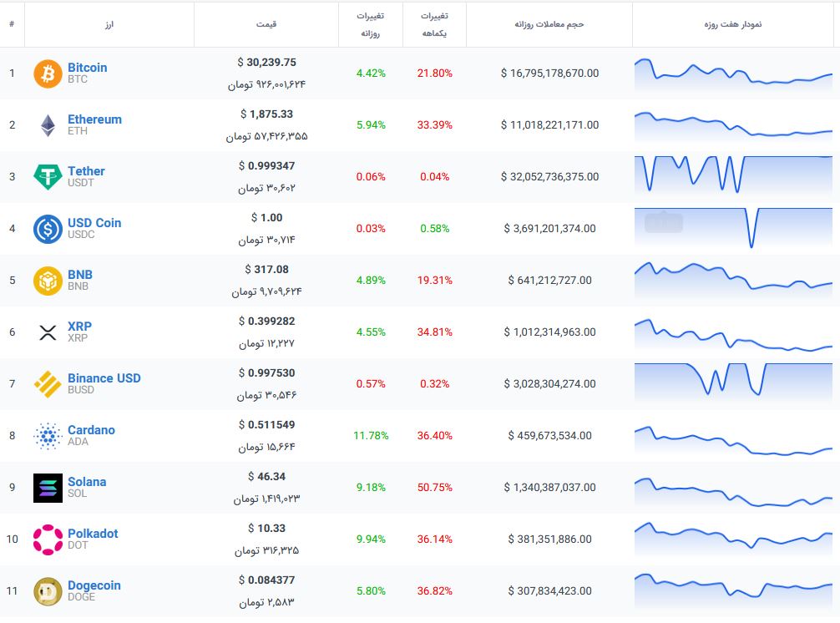The image size is (840, 623).
Task: Click the Dogecoin logo icon
Action: [48, 591]
